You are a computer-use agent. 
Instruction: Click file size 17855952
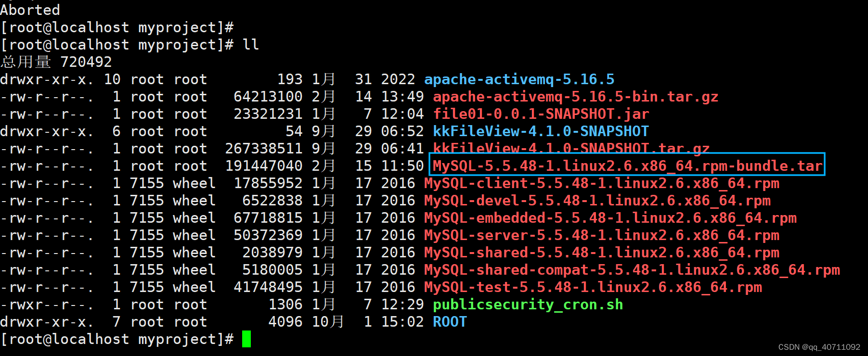268,183
